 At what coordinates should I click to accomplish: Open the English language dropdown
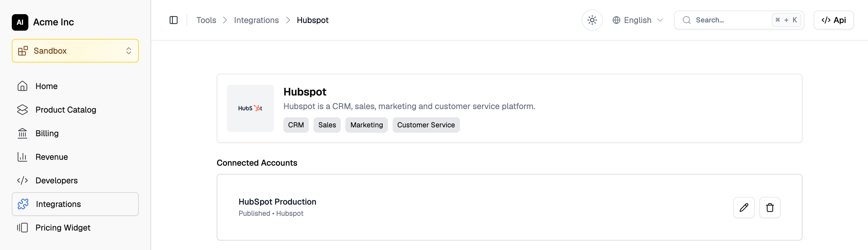pyautogui.click(x=637, y=20)
